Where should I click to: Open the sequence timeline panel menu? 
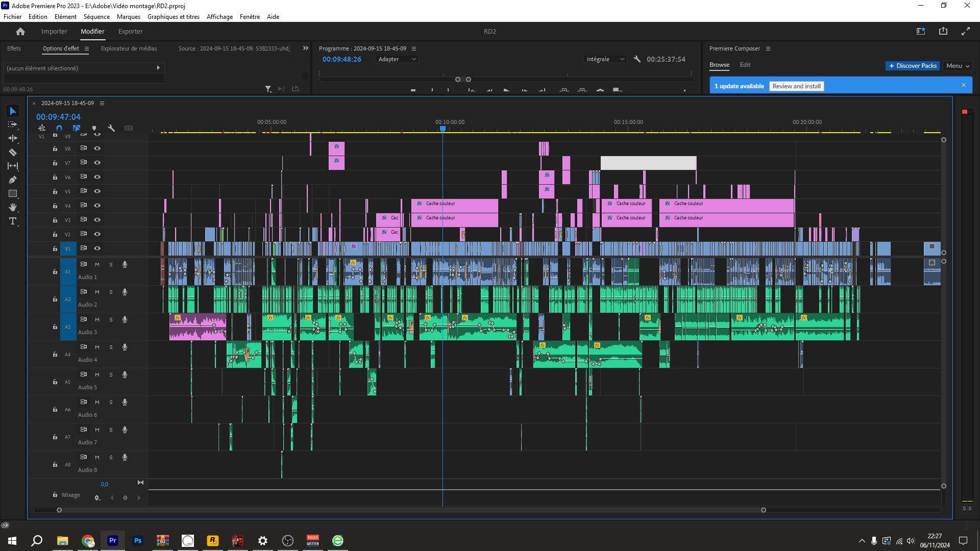pos(102,103)
